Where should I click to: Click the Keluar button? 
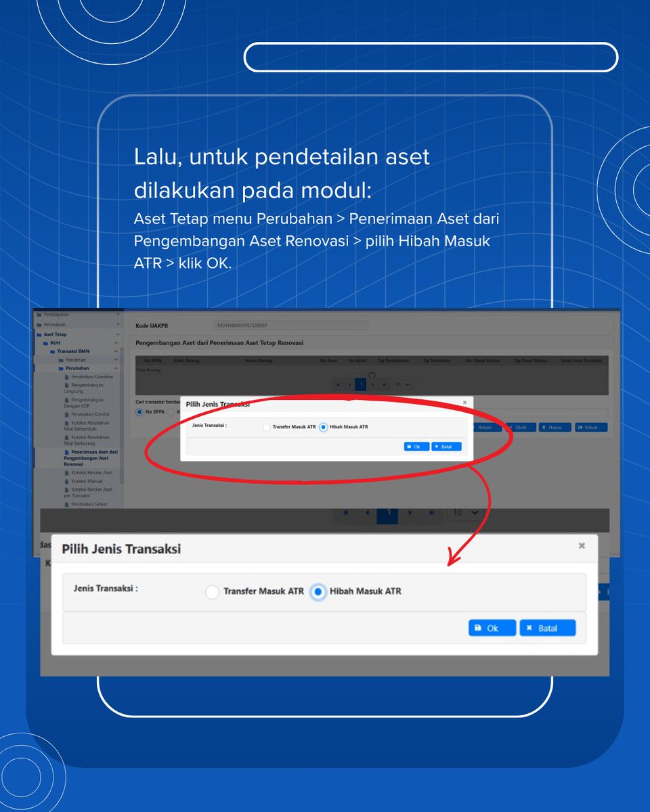[x=591, y=427]
